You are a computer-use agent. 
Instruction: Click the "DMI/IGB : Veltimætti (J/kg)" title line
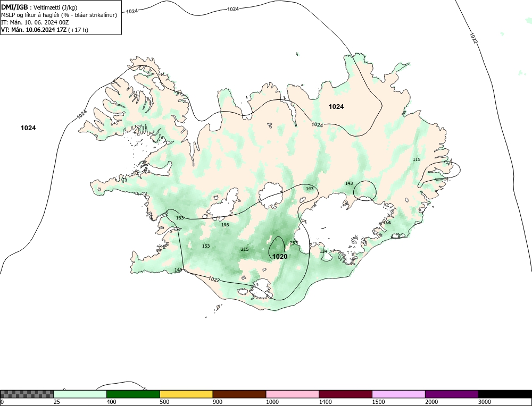(39, 7)
